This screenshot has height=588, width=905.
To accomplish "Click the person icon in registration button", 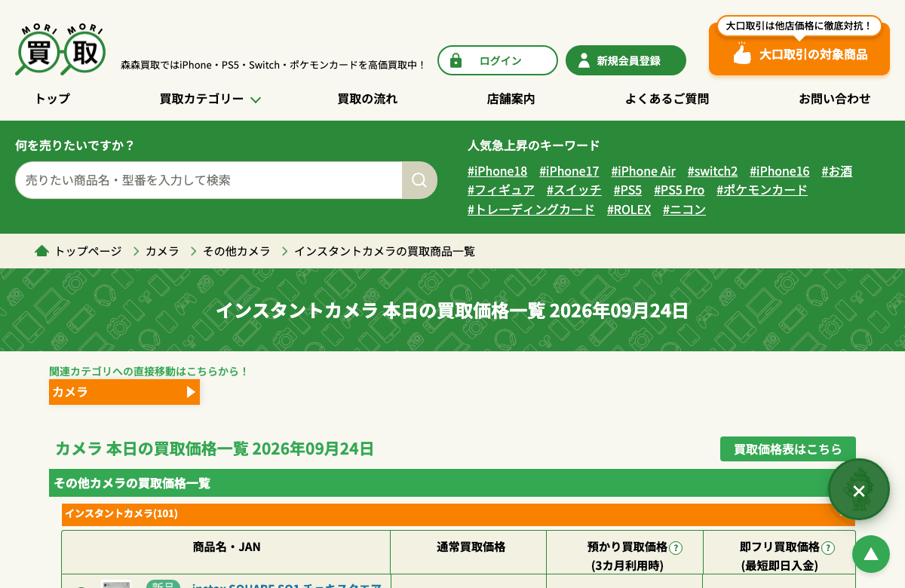I will click(x=584, y=60).
